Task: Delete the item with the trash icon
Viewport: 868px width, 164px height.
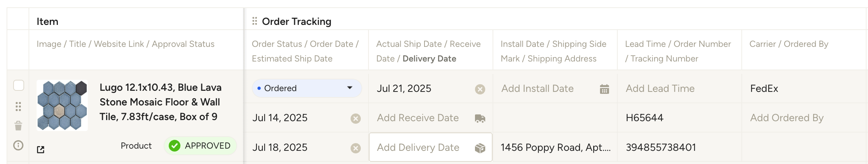Action: point(18,126)
